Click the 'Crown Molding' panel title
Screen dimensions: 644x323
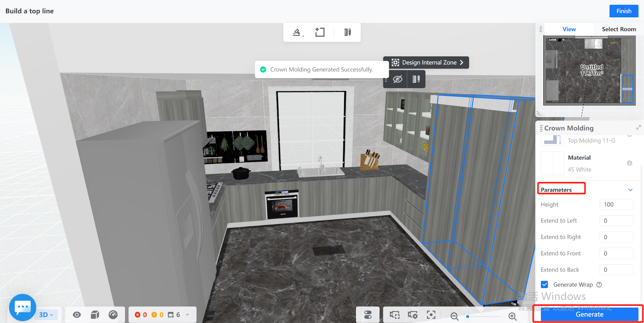pos(569,128)
